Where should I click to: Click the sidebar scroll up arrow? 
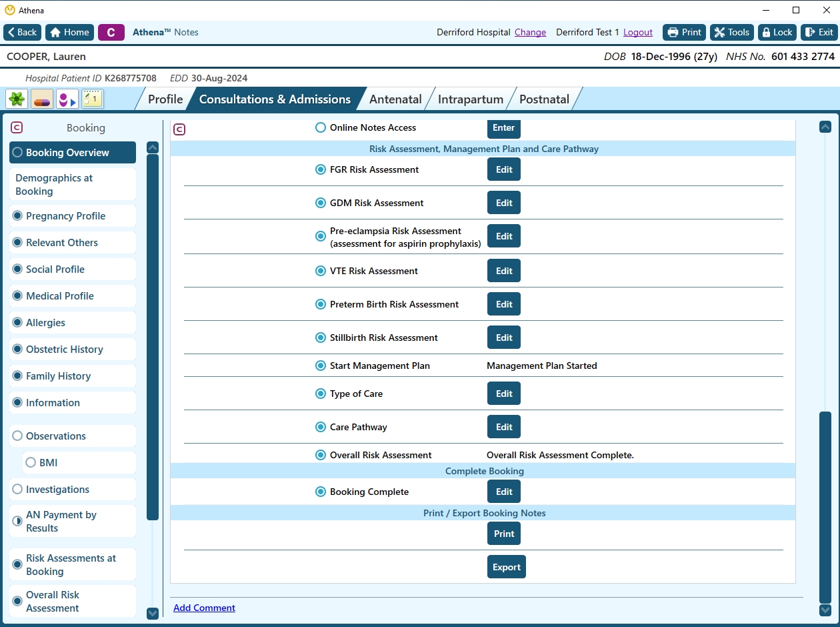[153, 147]
